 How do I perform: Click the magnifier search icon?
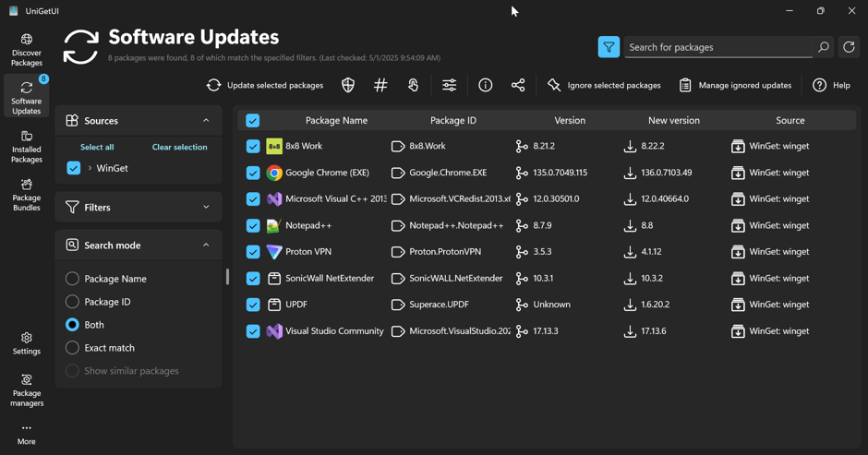coord(823,47)
